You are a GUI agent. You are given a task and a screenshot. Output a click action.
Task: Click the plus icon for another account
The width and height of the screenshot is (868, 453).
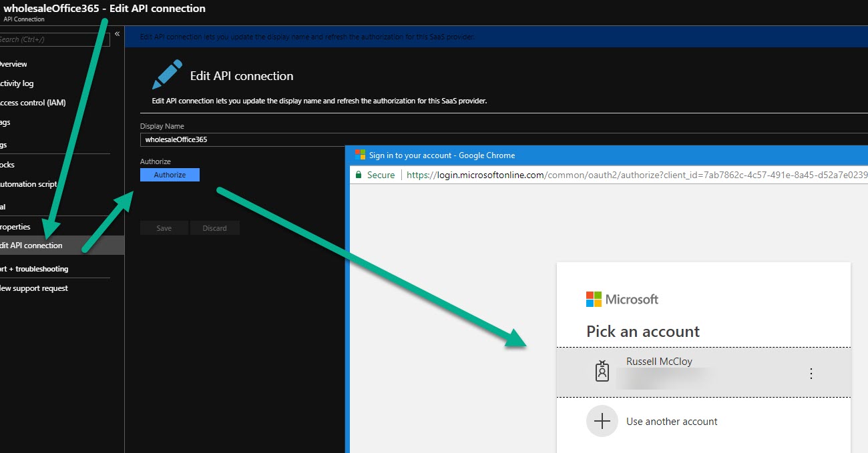point(602,422)
